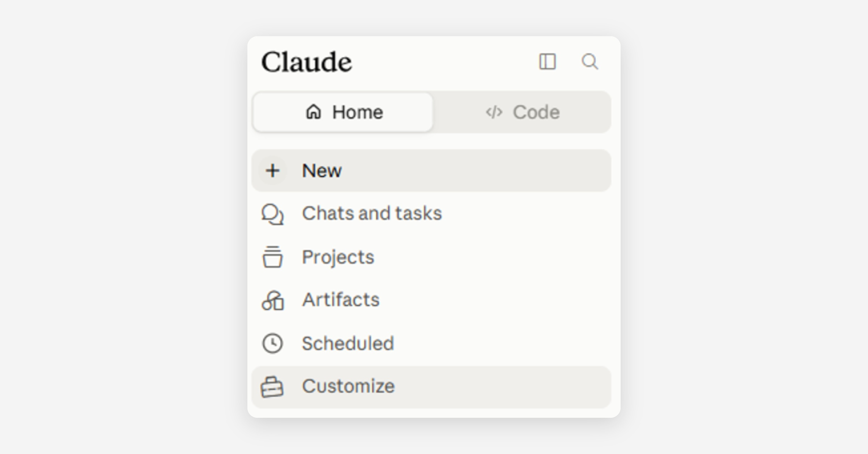Click the speech bubbles chats icon

coord(273,214)
